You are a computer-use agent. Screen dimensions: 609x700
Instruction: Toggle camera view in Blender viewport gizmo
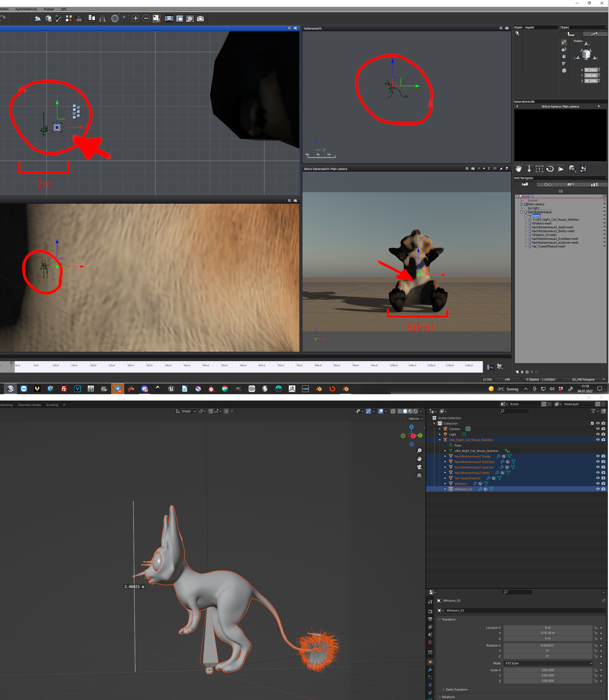pos(419,467)
